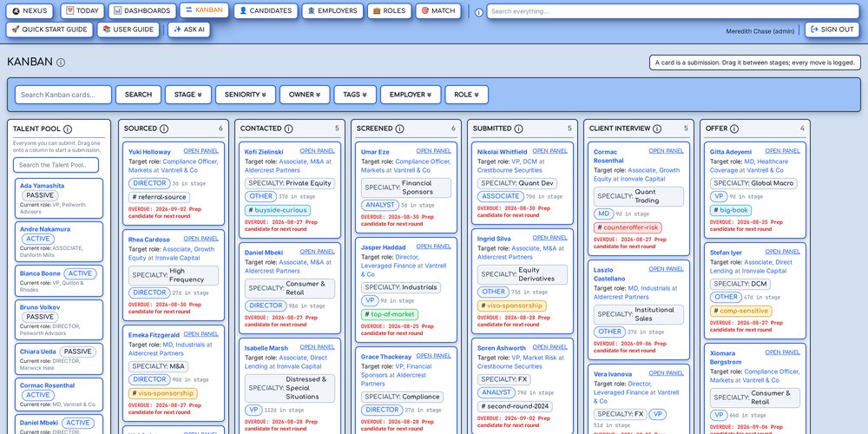This screenshot has width=868, height=434.
Task: Open the Owner filter dropdown
Action: click(305, 95)
